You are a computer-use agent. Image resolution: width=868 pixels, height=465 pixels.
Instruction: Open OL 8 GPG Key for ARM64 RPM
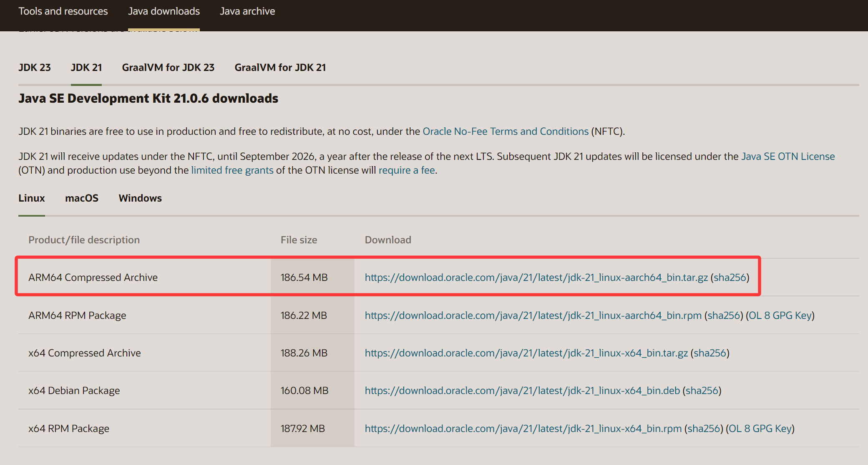point(780,316)
